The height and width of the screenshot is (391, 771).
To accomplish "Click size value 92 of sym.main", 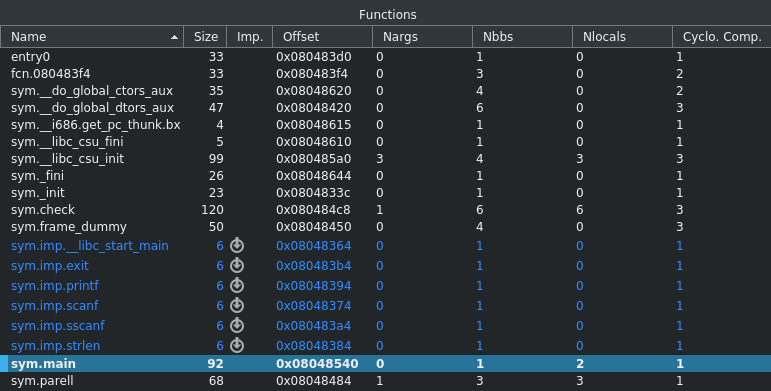I will click(x=215, y=363).
